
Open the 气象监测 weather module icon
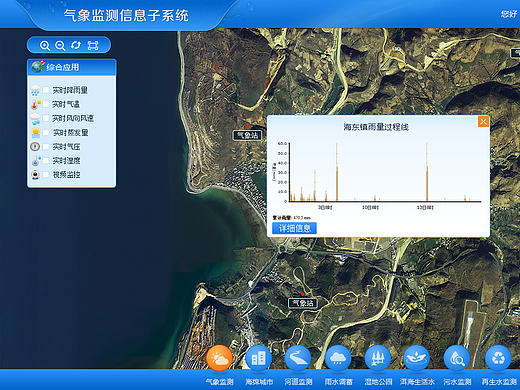coord(219,358)
